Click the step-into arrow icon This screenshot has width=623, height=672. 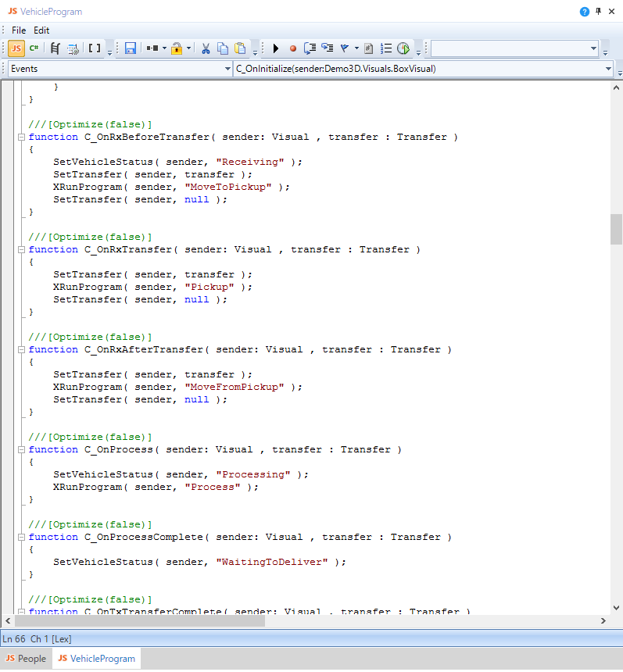click(x=310, y=48)
